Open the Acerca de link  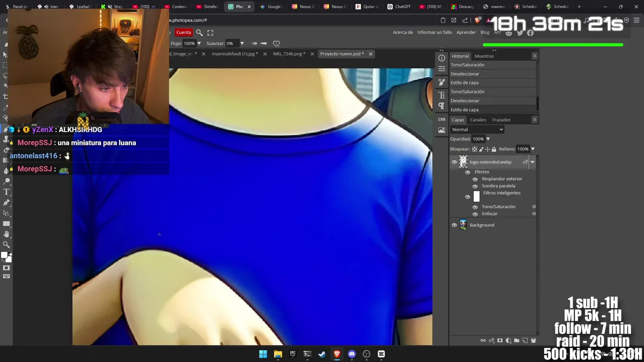403,33
